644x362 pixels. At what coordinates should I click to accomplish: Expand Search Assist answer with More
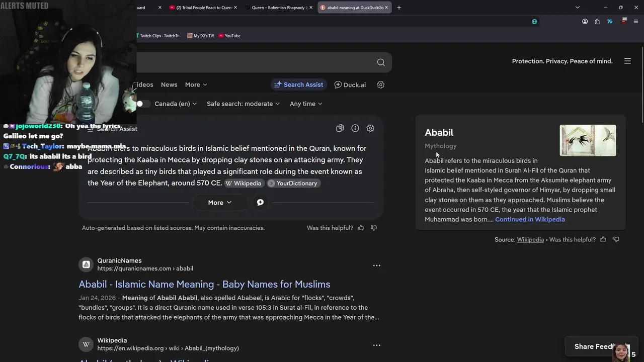pyautogui.click(x=220, y=203)
